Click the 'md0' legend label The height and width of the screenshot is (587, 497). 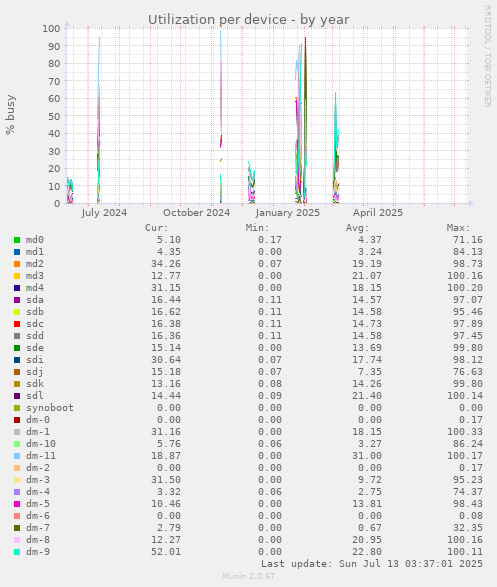click(35, 240)
